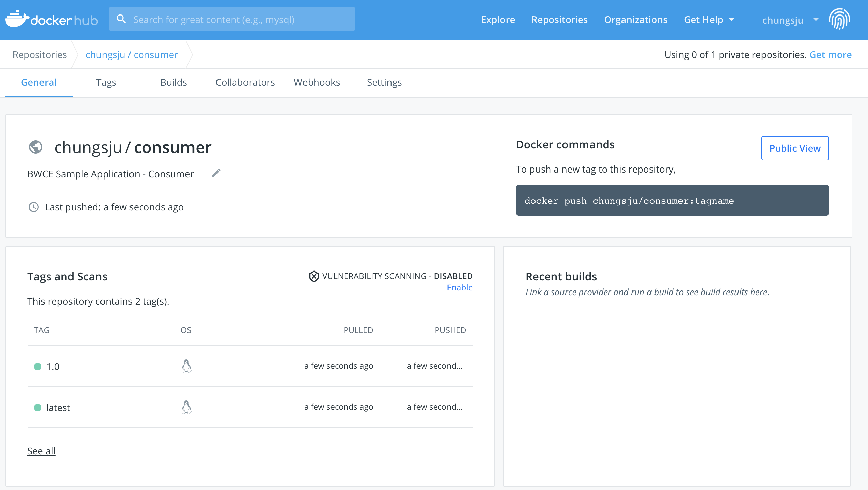The image size is (868, 490).
Task: Open the Collaborators tab
Action: pyautogui.click(x=245, y=82)
